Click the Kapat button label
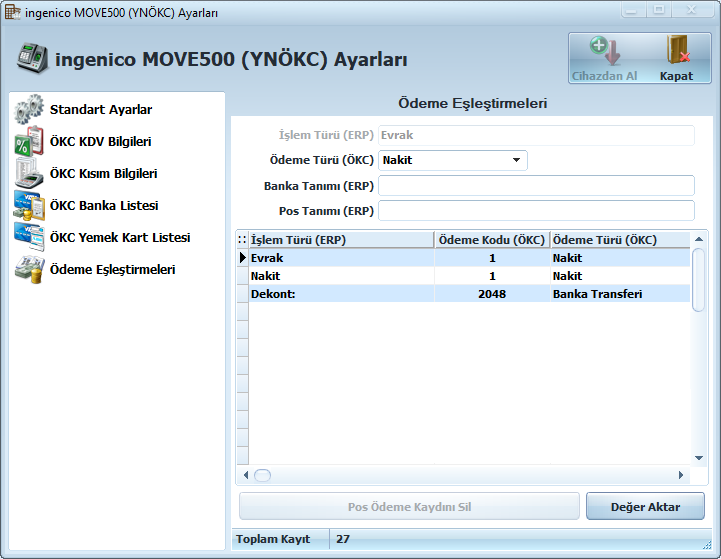Image resolution: width=721 pixels, height=559 pixels. 676,76
